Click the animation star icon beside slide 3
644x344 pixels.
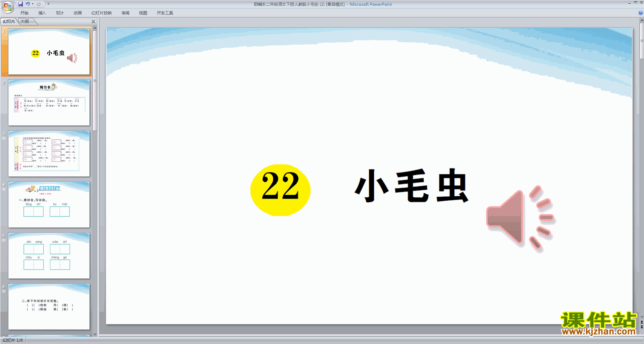coord(4,138)
